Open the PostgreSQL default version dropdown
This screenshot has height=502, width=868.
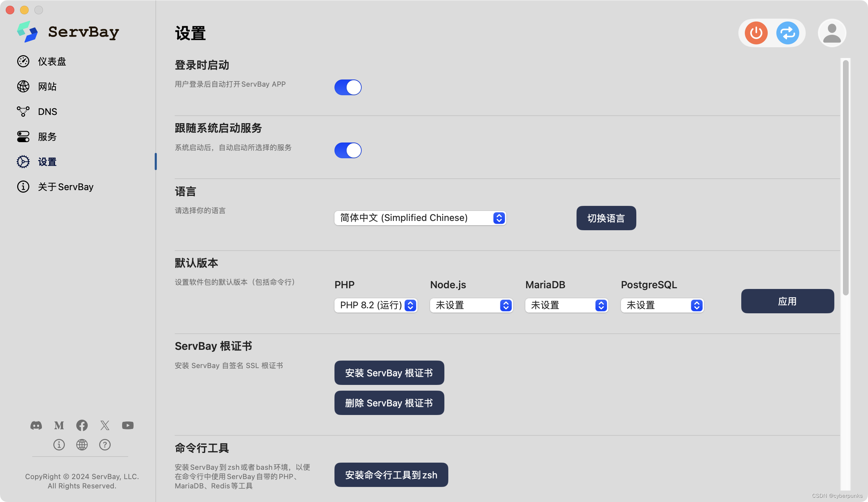click(x=662, y=305)
